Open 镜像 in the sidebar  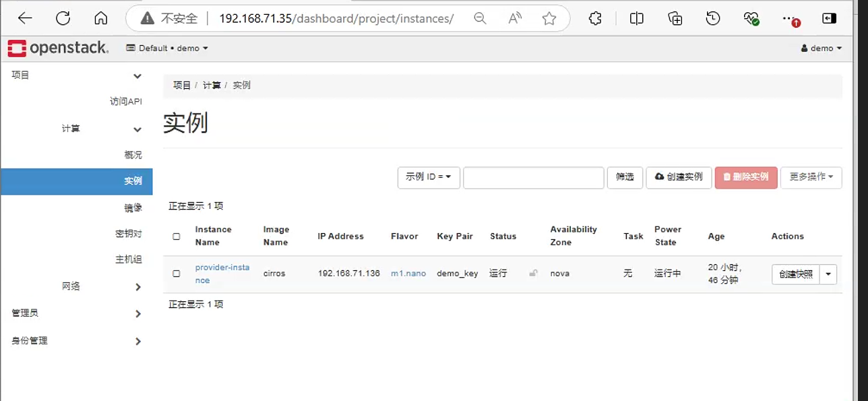click(x=133, y=208)
